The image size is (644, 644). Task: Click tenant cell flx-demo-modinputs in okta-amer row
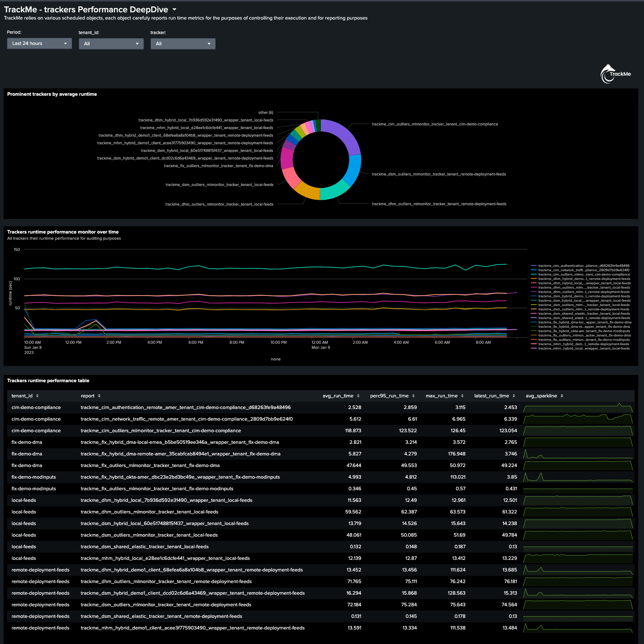coord(34,477)
